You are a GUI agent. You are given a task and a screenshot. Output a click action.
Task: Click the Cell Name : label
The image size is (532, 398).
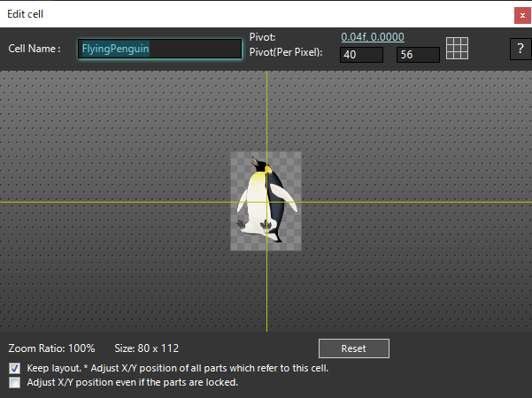tap(35, 49)
